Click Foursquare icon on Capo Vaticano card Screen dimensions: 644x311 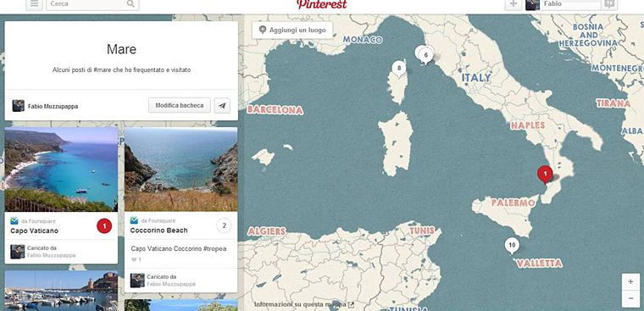pyautogui.click(x=14, y=221)
